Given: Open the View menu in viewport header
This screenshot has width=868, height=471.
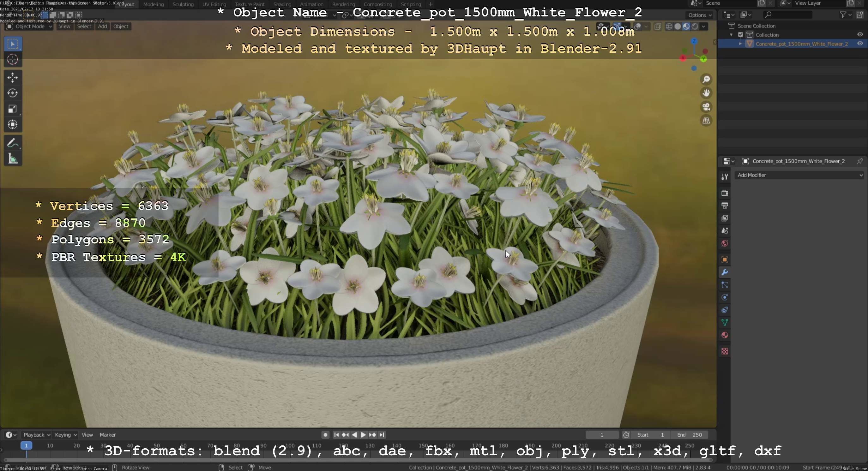Looking at the screenshot, I should tap(65, 26).
